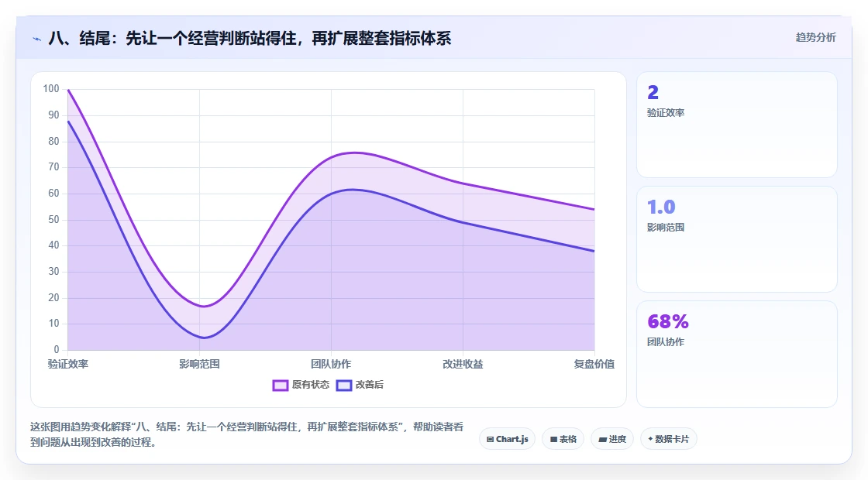Click the 影响范围 x-axis label
This screenshot has width=868, height=480.
[x=199, y=364]
